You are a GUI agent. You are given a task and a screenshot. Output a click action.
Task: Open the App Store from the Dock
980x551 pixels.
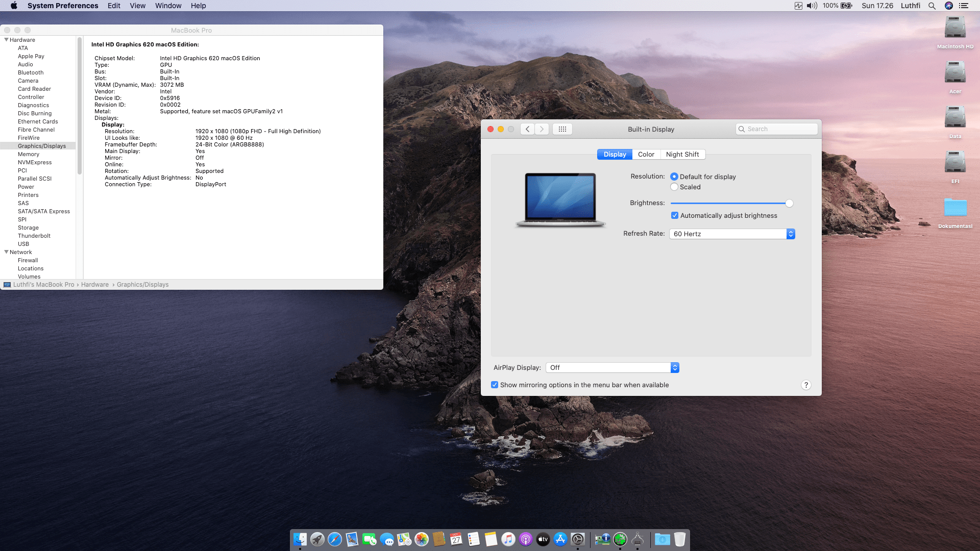[x=560, y=539]
